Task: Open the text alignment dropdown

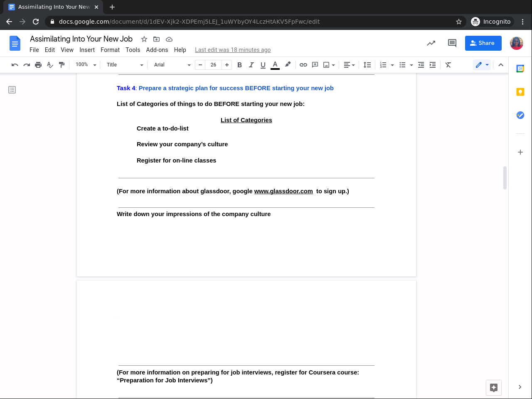Action: 349,65
